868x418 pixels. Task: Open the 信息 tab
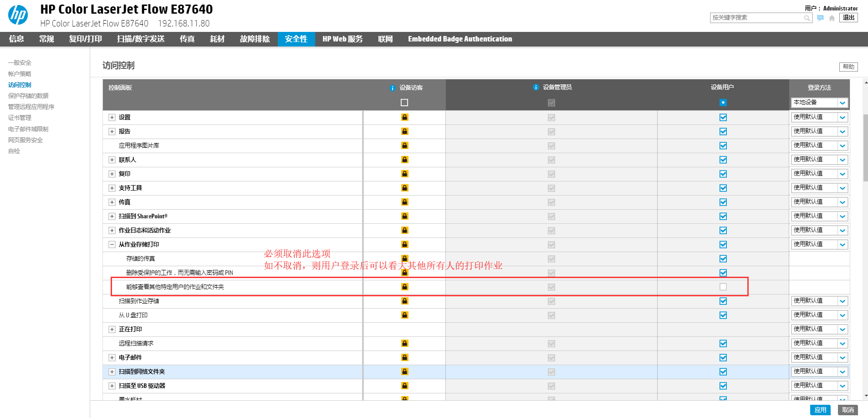16,39
